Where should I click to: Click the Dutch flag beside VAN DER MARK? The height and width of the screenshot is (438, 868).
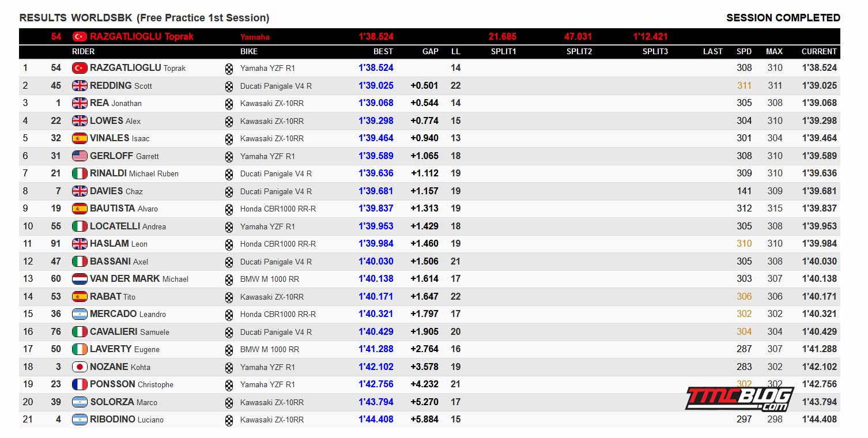click(x=80, y=279)
